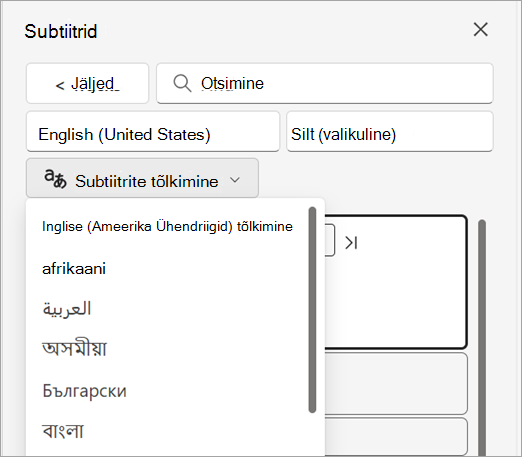Go back to Jäljed
Image resolution: width=522 pixels, height=457 pixels.
(x=87, y=83)
